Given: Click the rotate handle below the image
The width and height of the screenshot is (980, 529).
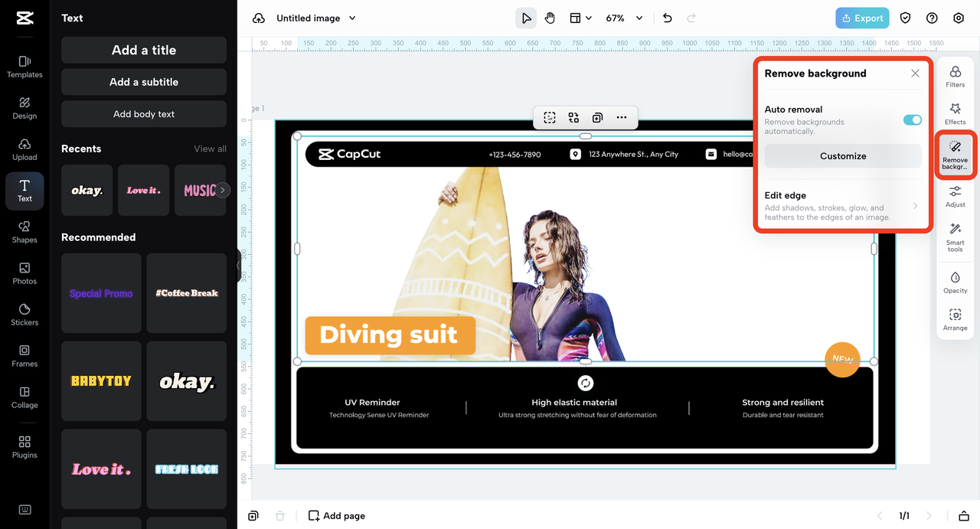Looking at the screenshot, I should 586,383.
